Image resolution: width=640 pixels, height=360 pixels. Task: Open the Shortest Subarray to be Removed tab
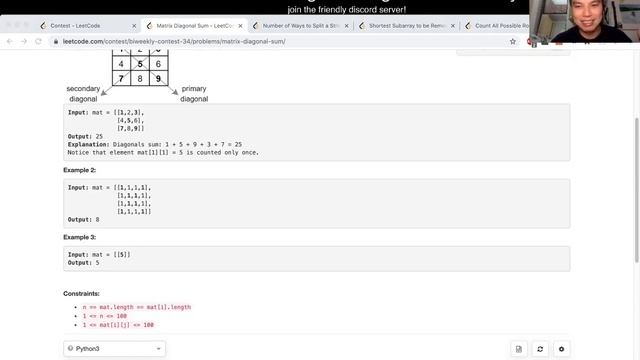click(407, 26)
